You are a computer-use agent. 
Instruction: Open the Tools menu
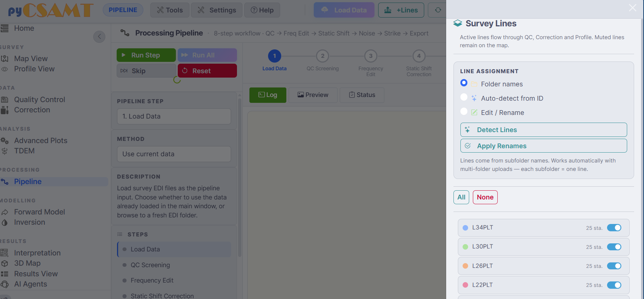point(170,10)
